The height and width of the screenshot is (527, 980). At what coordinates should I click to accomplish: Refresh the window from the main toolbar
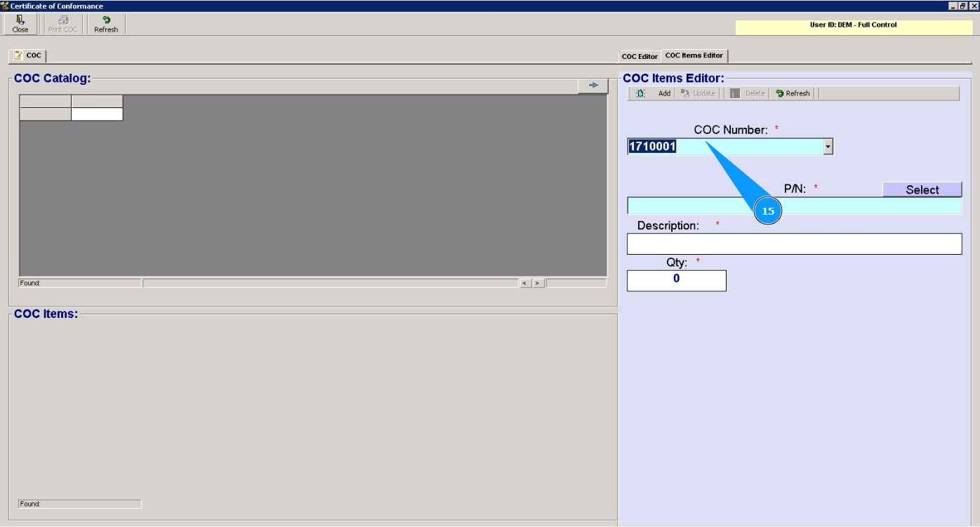click(106, 24)
